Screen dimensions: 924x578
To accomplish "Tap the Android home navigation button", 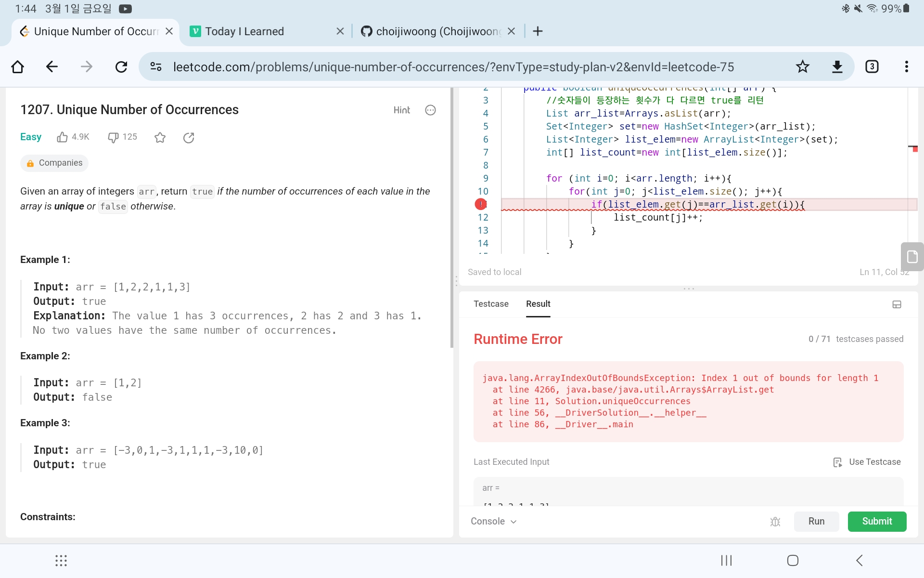I will coord(793,560).
